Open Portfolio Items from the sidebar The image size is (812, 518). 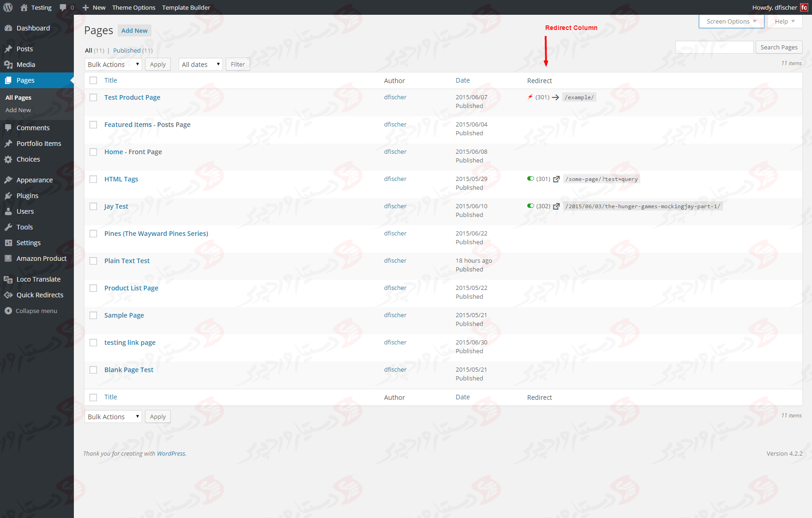[39, 143]
